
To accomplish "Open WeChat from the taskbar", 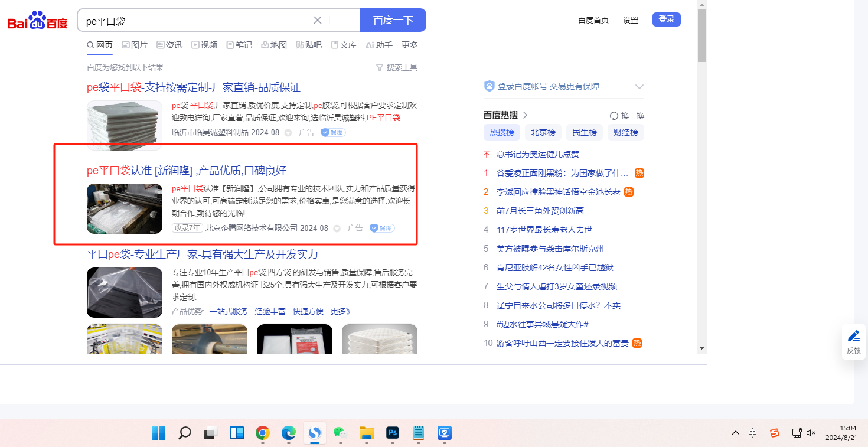I will pos(340,433).
